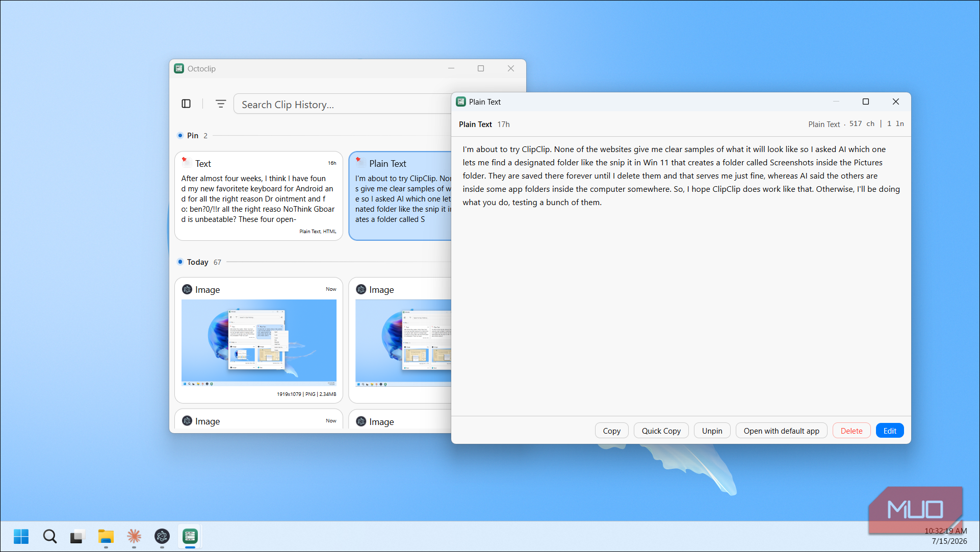The height and width of the screenshot is (552, 980).
Task: Click the Octoclip logo in main window title bar
Action: (179, 68)
